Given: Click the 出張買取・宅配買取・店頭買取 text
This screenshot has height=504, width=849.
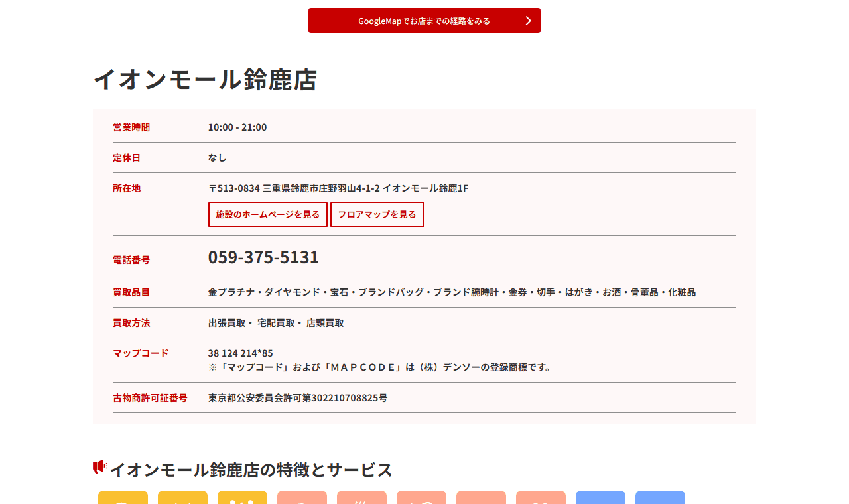Looking at the screenshot, I should click(x=276, y=323).
